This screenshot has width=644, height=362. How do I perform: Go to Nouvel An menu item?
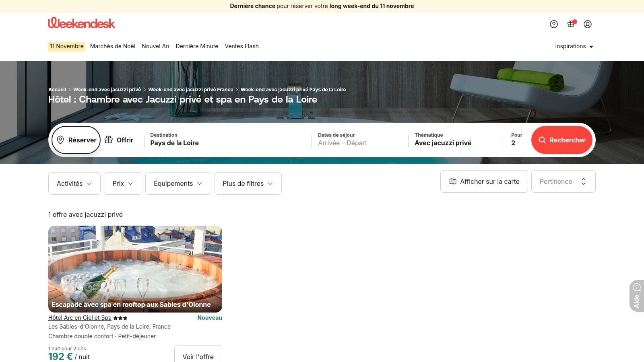(155, 46)
